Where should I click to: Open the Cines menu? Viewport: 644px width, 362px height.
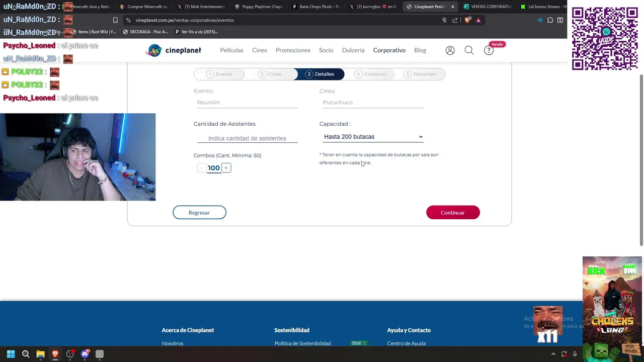click(x=260, y=50)
